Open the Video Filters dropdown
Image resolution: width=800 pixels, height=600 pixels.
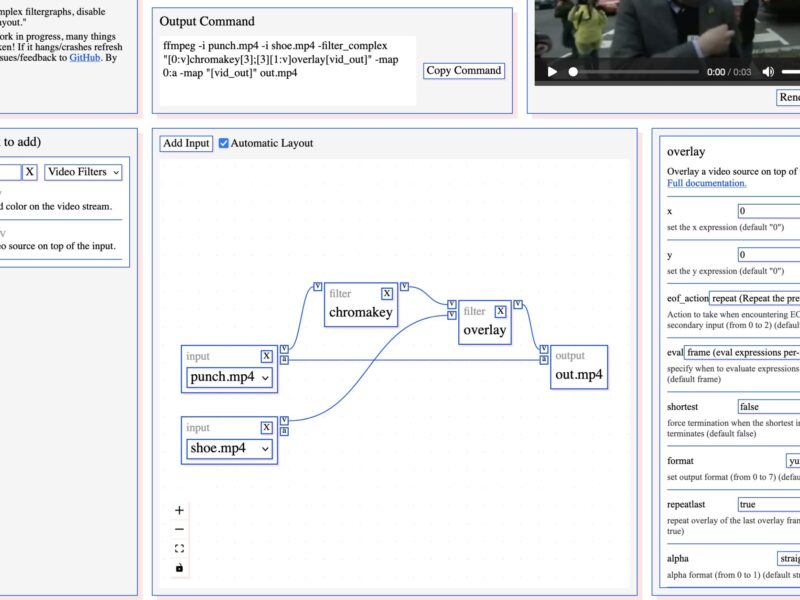(83, 172)
